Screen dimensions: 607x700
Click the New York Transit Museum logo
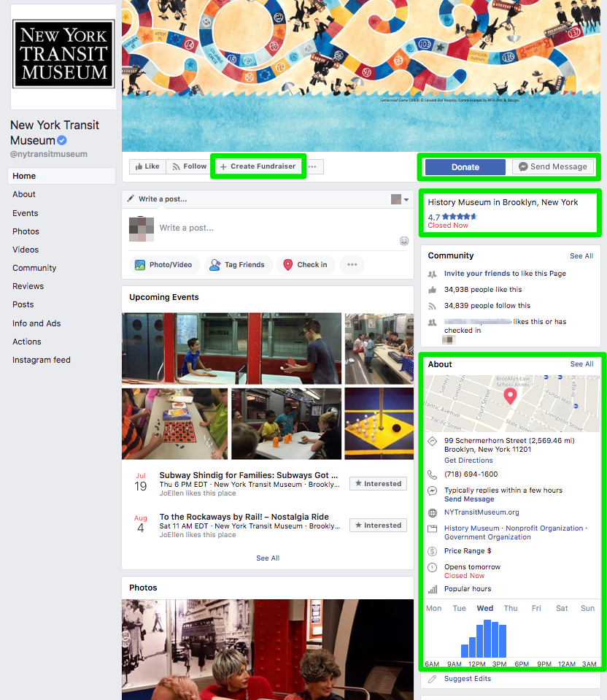(63, 53)
